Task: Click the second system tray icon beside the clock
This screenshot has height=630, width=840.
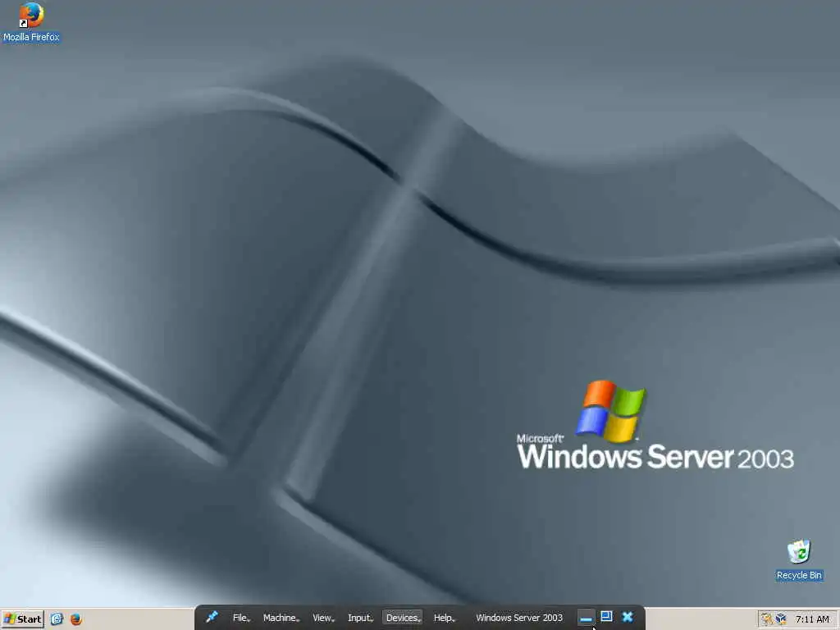Action: click(781, 619)
